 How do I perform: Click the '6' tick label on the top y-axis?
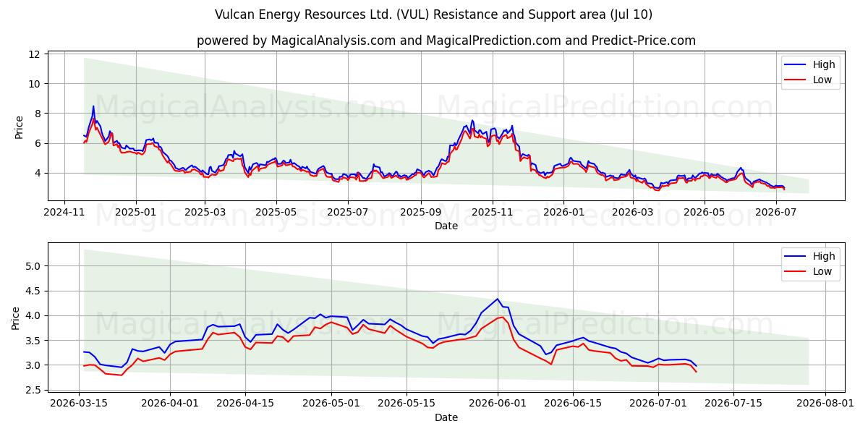[x=37, y=143]
